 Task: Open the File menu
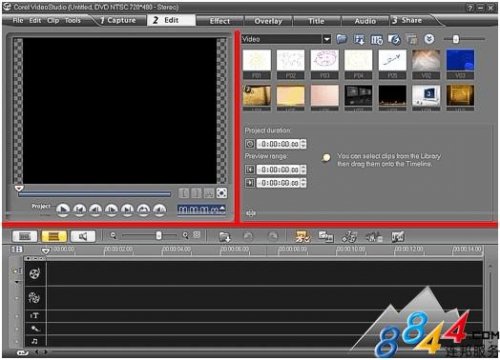18,21
